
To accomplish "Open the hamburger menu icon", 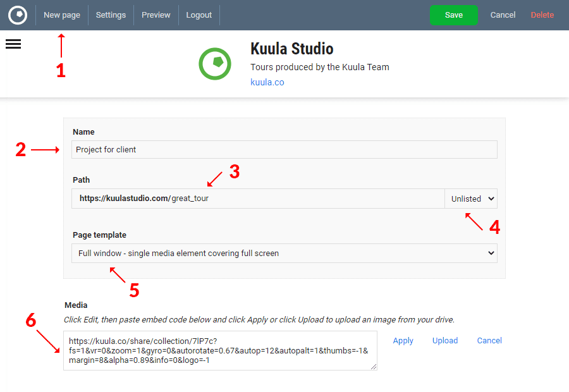I will [13, 44].
